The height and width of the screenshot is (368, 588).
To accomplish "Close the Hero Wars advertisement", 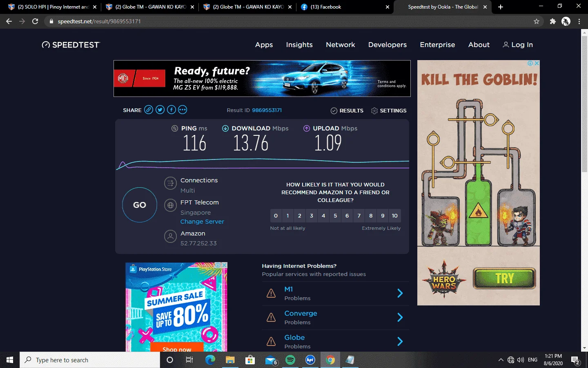I will [x=537, y=63].
